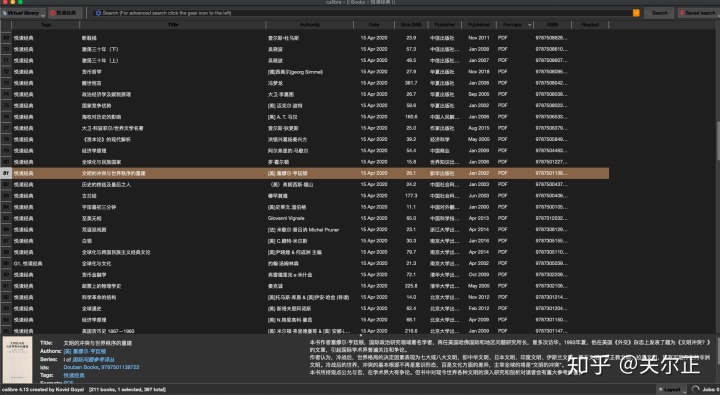Select the row by author Giovanni Vignale

(x=304, y=218)
